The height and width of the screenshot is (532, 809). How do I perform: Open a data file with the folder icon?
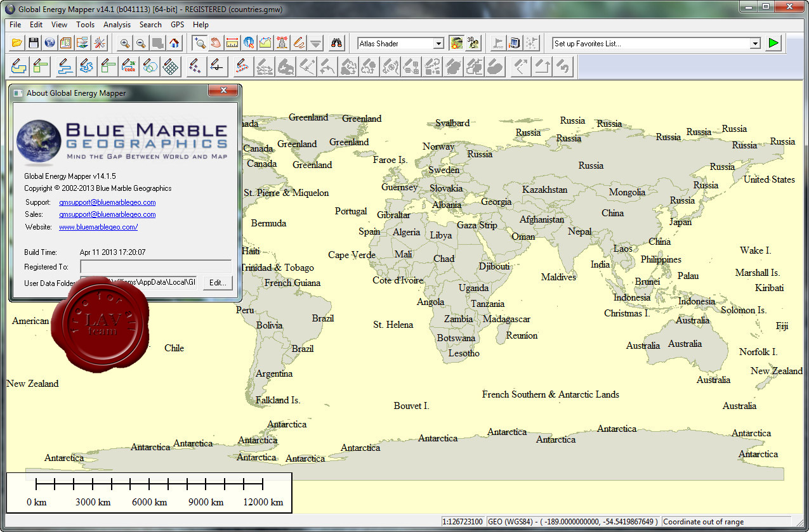click(x=17, y=43)
